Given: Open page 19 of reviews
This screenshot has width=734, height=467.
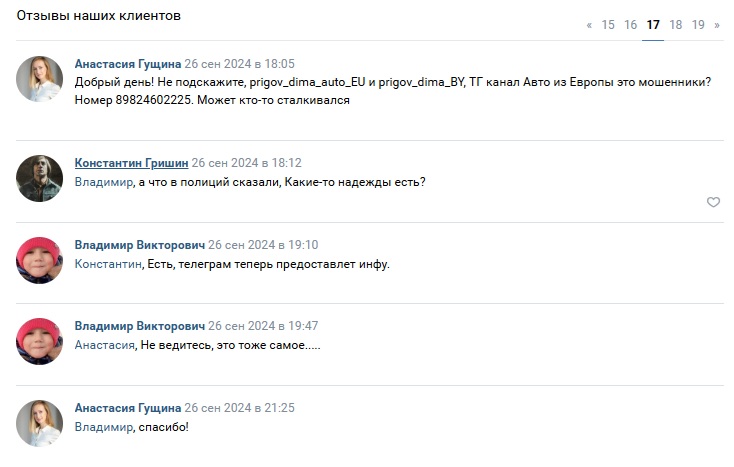Looking at the screenshot, I should pos(698,25).
